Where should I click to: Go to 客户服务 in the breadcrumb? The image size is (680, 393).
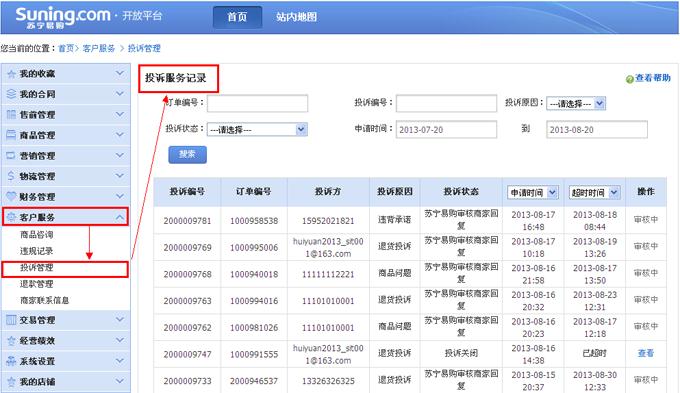pos(99,48)
